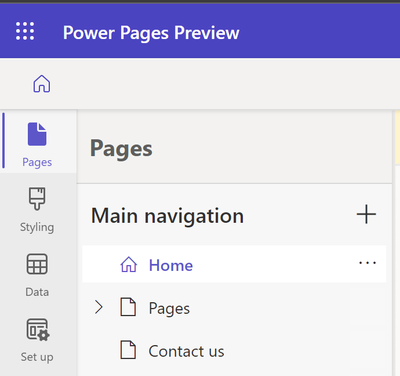This screenshot has width=400, height=376.
Task: Open the app launcher waffle icon
Action: (x=25, y=31)
